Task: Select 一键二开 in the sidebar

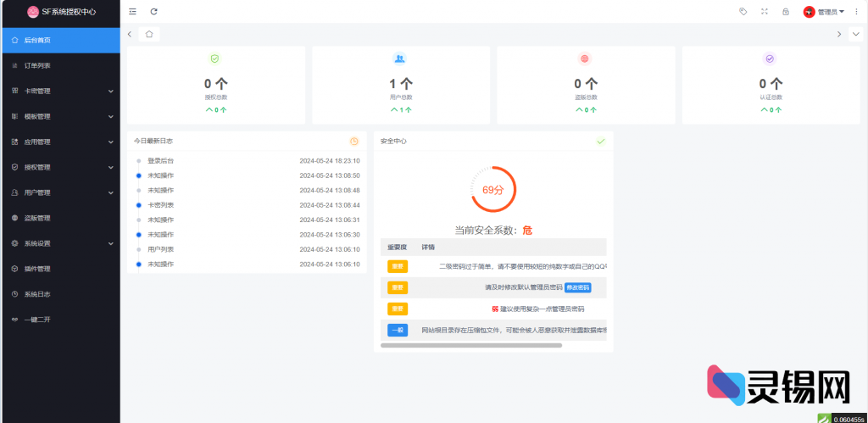Action: (x=37, y=320)
